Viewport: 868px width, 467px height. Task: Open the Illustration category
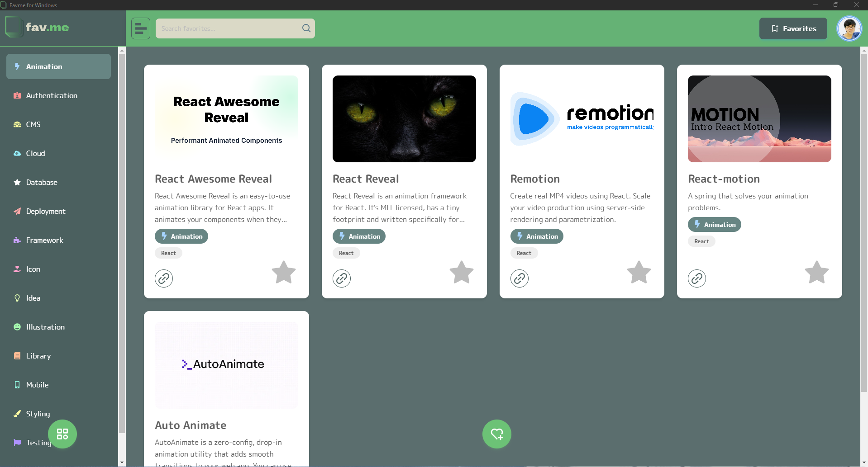click(45, 327)
